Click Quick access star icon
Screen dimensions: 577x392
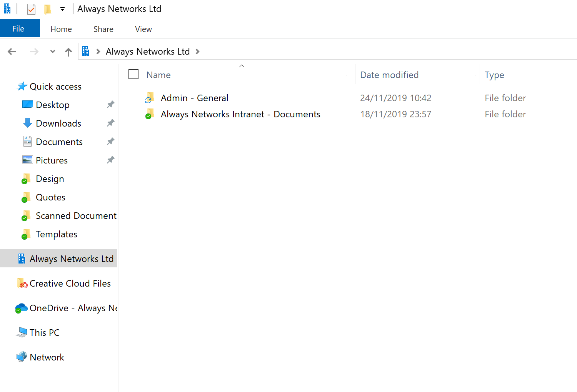click(22, 86)
